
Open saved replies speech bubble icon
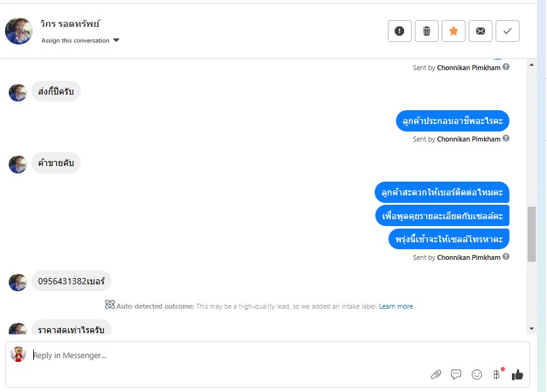click(x=456, y=374)
